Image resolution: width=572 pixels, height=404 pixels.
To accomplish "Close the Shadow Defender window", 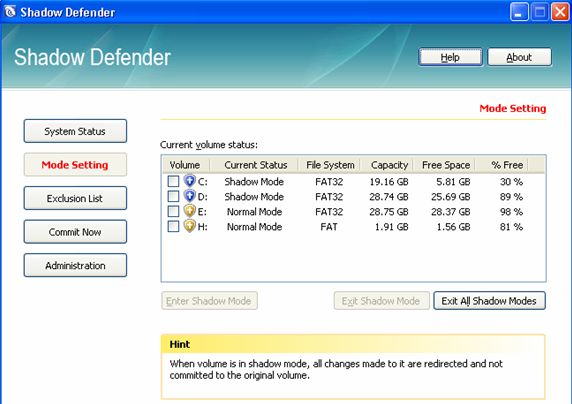I will click(560, 12).
